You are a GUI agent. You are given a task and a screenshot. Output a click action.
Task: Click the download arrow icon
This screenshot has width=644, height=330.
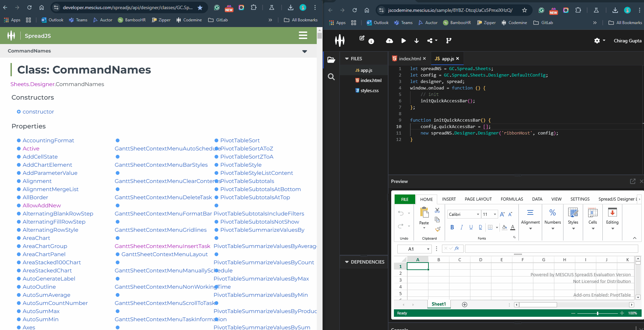(417, 41)
